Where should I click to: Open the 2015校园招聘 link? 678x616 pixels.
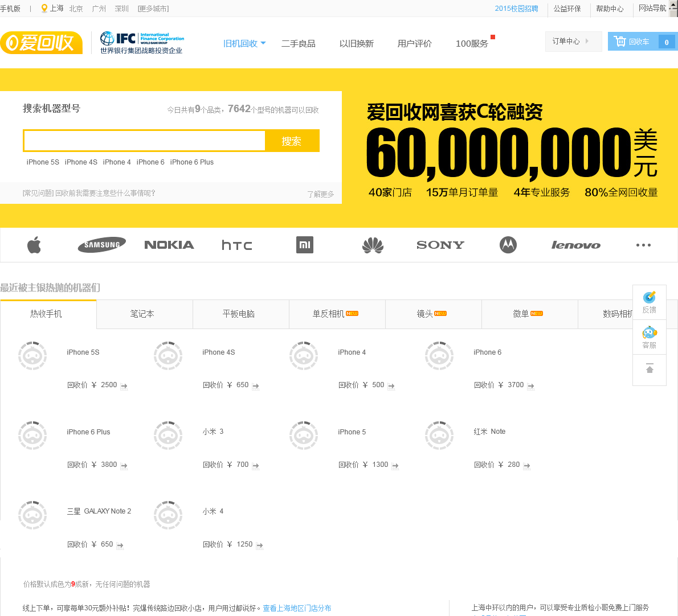516,9
